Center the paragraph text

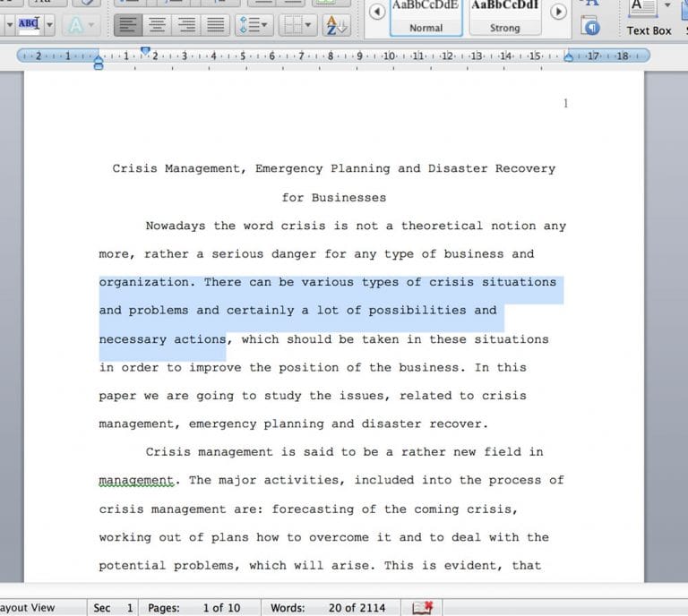157,25
